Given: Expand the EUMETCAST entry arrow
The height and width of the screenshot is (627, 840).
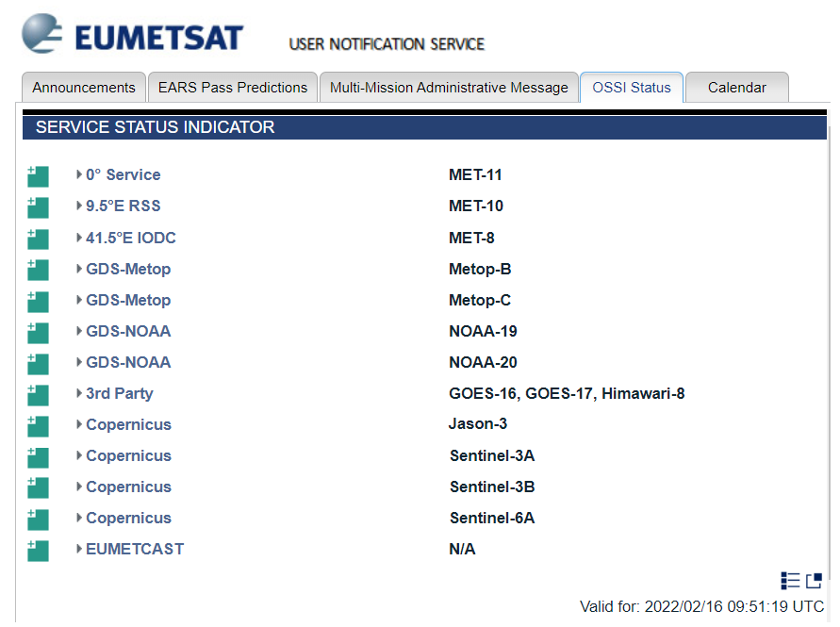Looking at the screenshot, I should tap(79, 548).
